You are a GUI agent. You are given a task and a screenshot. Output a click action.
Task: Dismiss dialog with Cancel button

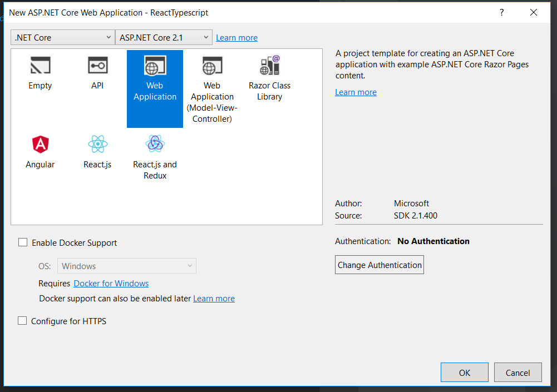[517, 373]
